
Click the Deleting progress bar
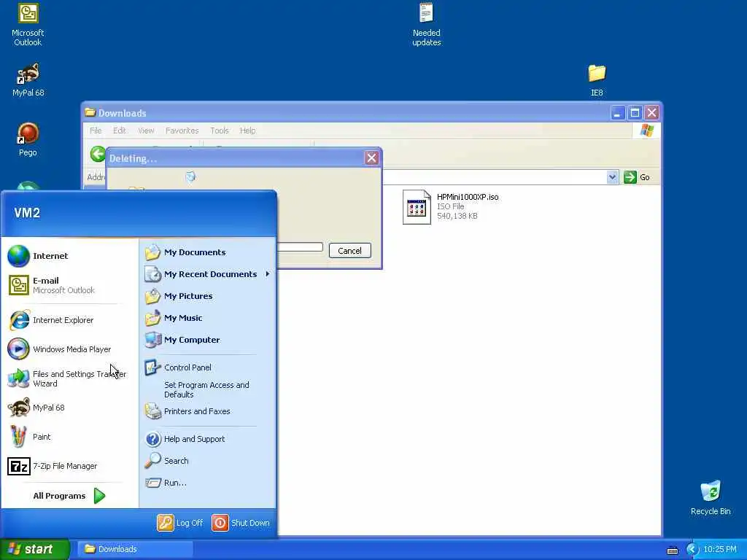[300, 246]
